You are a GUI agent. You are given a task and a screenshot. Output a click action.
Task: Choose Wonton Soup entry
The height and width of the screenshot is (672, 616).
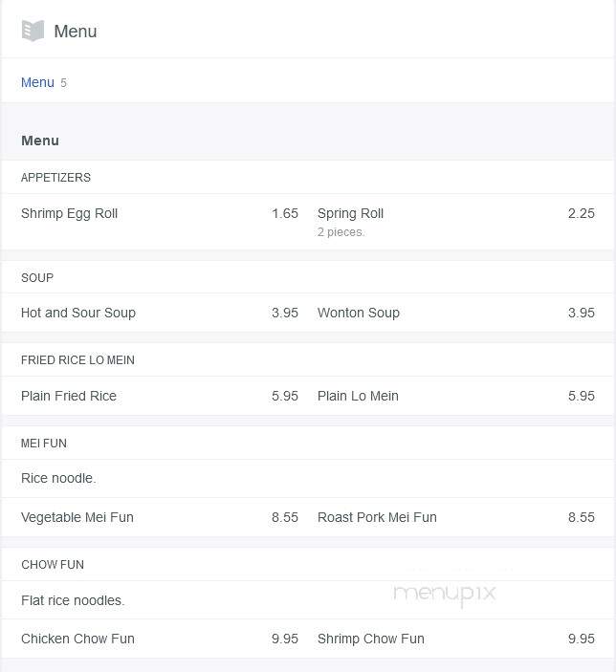[358, 313]
